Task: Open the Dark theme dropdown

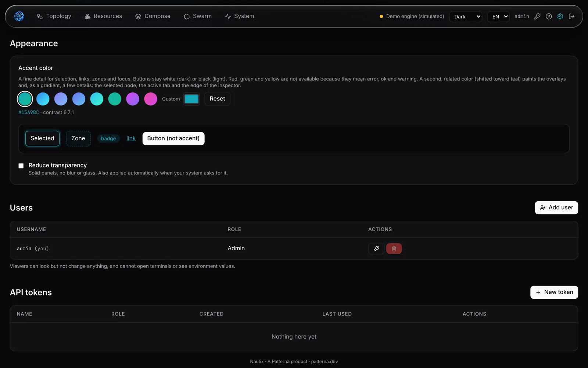Action: click(x=466, y=17)
